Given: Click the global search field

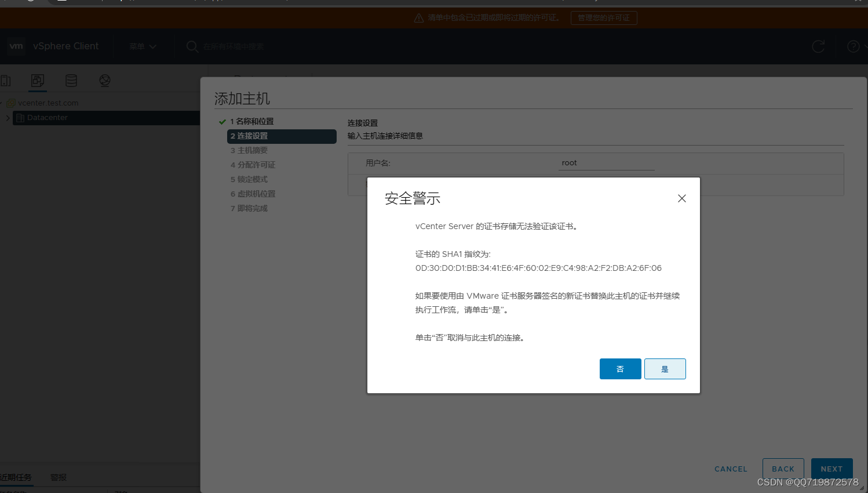Looking at the screenshot, I should [x=234, y=46].
